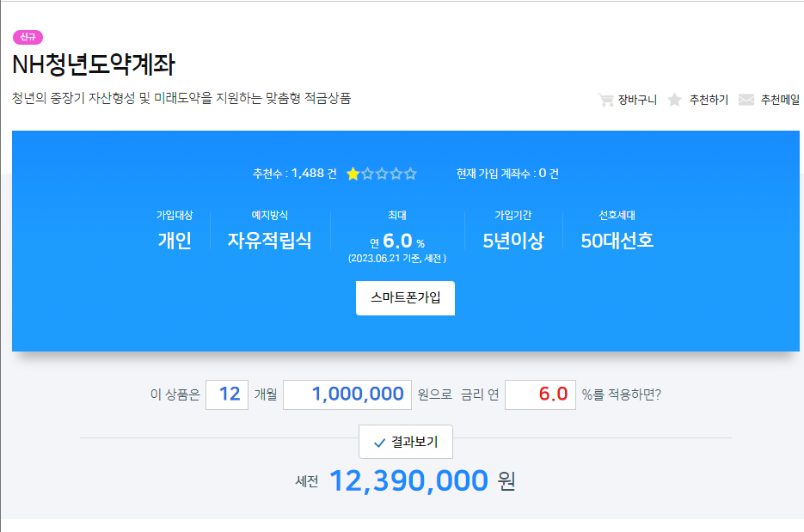Select the 1,000,000 deposit amount field
The height and width of the screenshot is (532, 804).
[x=347, y=394]
